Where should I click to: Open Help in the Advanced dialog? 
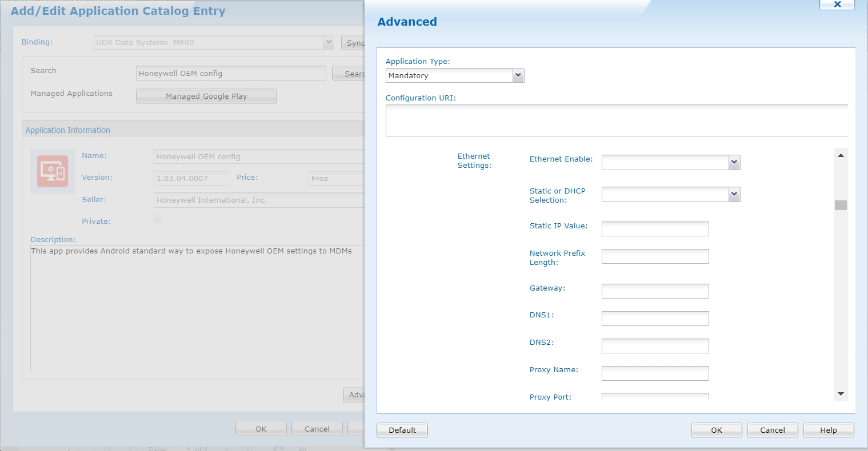click(828, 430)
